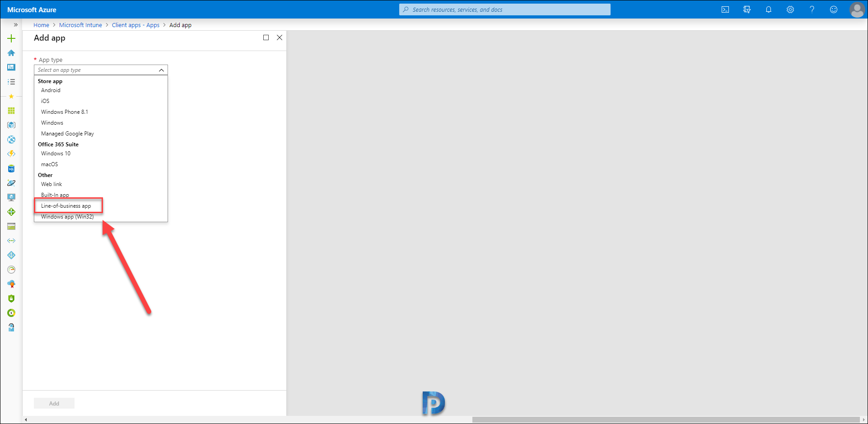Open the Help question mark icon
Screen dimensions: 868x424
[812, 9]
